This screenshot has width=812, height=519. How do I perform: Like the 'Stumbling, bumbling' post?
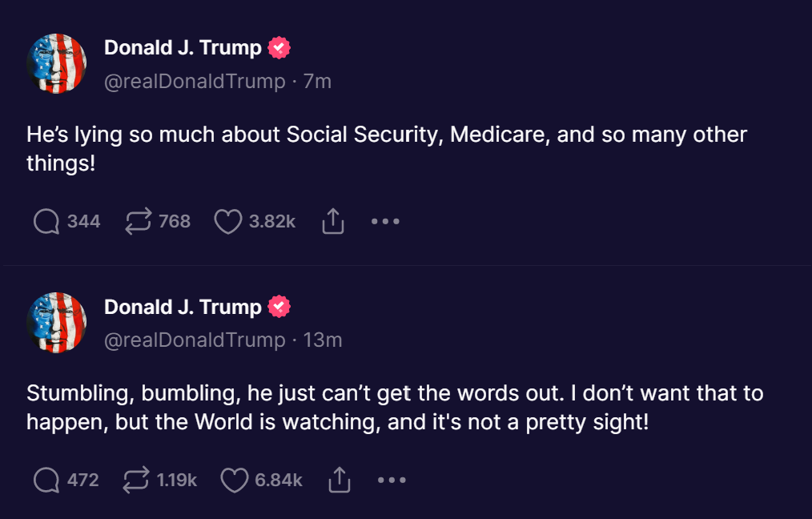tap(234, 480)
